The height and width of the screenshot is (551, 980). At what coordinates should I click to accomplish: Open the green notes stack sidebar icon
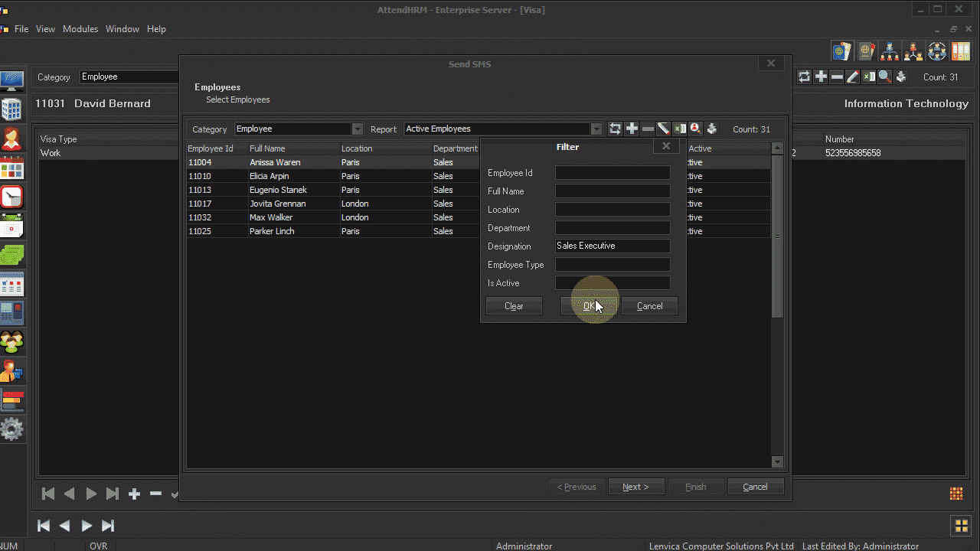click(11, 255)
